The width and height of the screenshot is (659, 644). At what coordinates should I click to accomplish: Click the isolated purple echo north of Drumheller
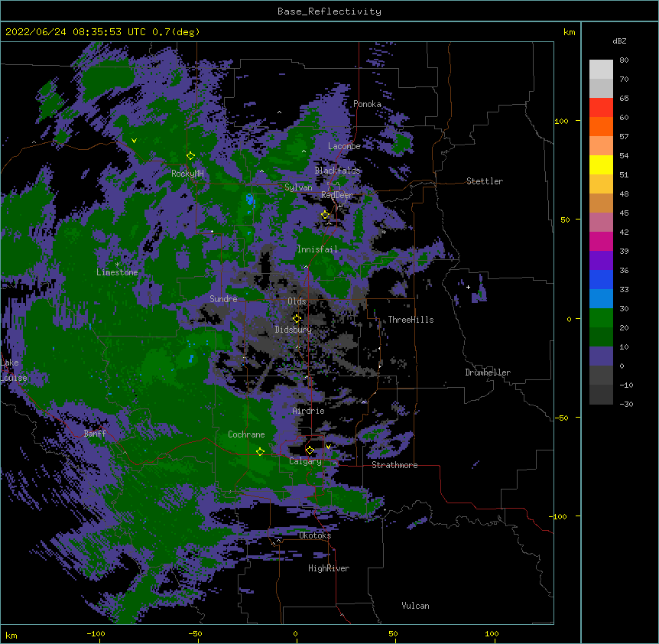pos(479,290)
